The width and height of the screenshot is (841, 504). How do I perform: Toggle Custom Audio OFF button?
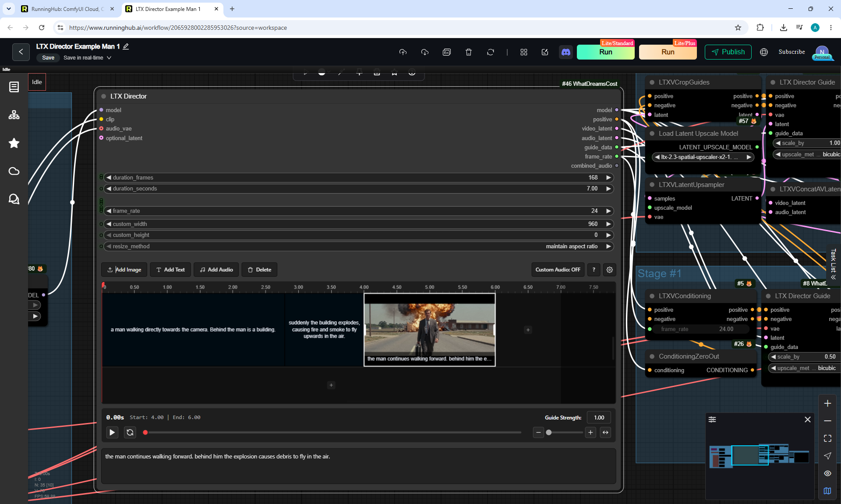tap(558, 270)
